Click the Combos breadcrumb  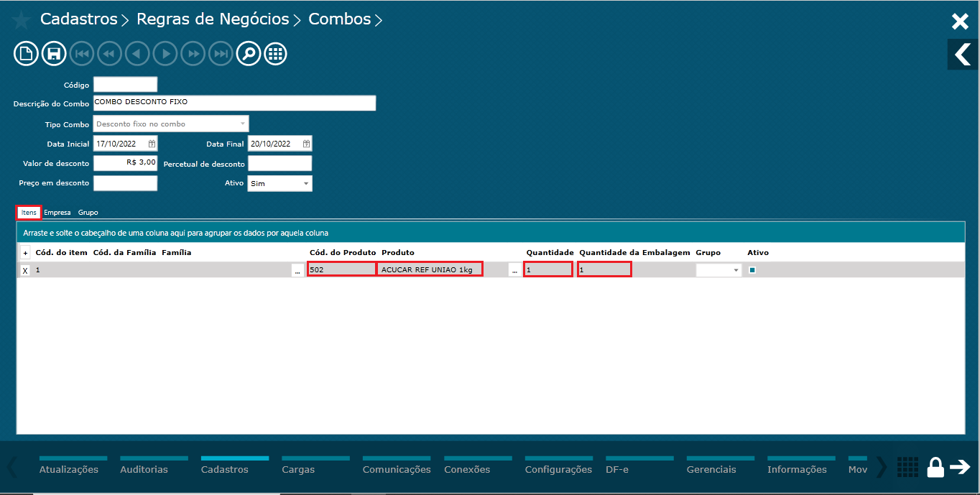340,19
